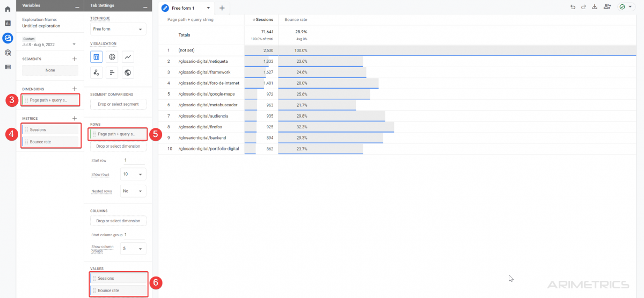Screen dimensions: 644x298
Task: Minimize the Tab Settings panel
Action: 145,6
